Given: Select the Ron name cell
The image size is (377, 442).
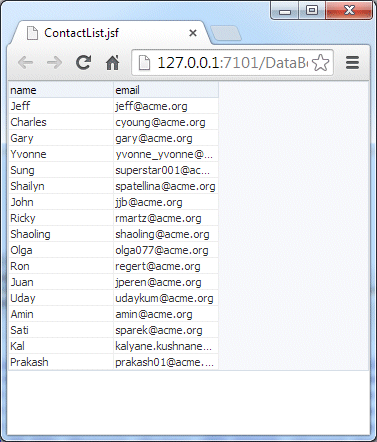Looking at the screenshot, I should pos(61,266).
